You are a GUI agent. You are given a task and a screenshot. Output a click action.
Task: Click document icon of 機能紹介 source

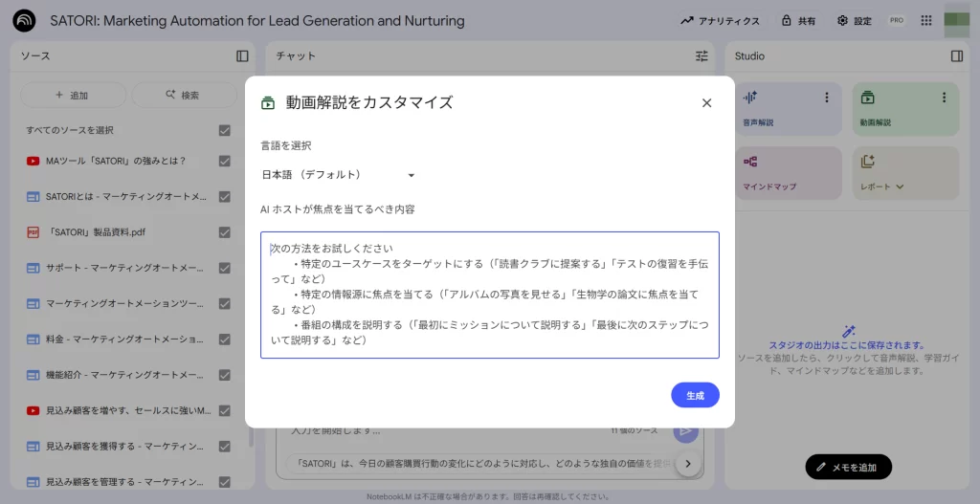(33, 375)
